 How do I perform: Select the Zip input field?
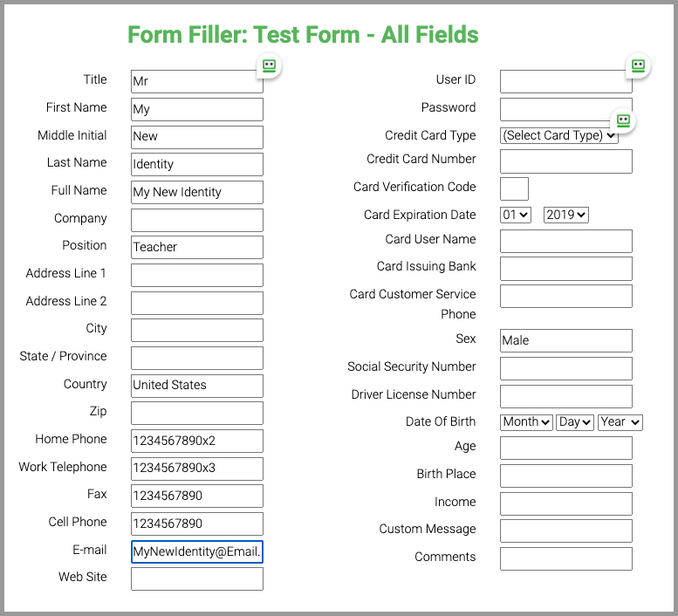pyautogui.click(x=196, y=414)
